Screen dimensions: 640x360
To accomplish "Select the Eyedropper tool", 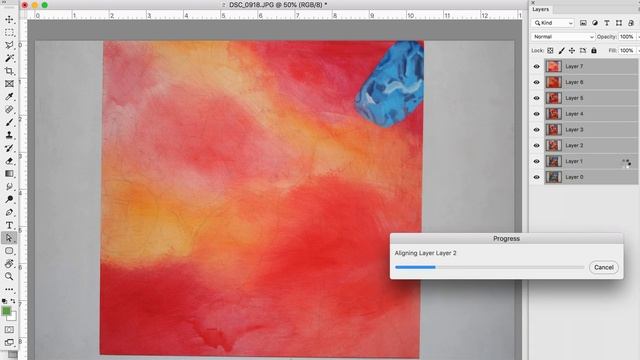I will click(9, 97).
